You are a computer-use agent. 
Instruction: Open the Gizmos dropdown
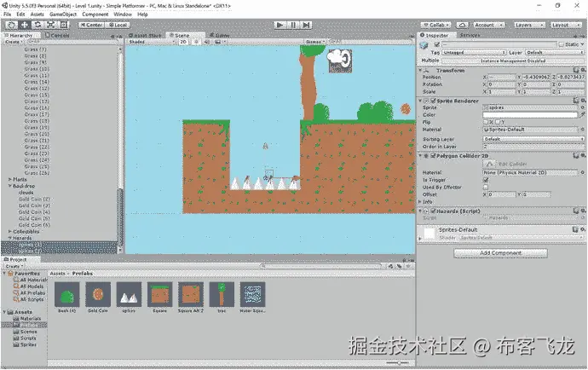pos(315,42)
